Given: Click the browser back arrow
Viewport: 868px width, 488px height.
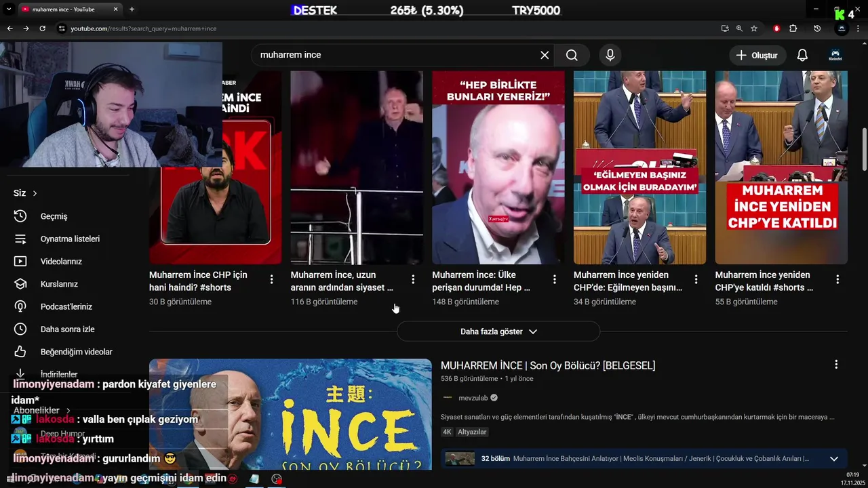Looking at the screenshot, I should click(9, 28).
